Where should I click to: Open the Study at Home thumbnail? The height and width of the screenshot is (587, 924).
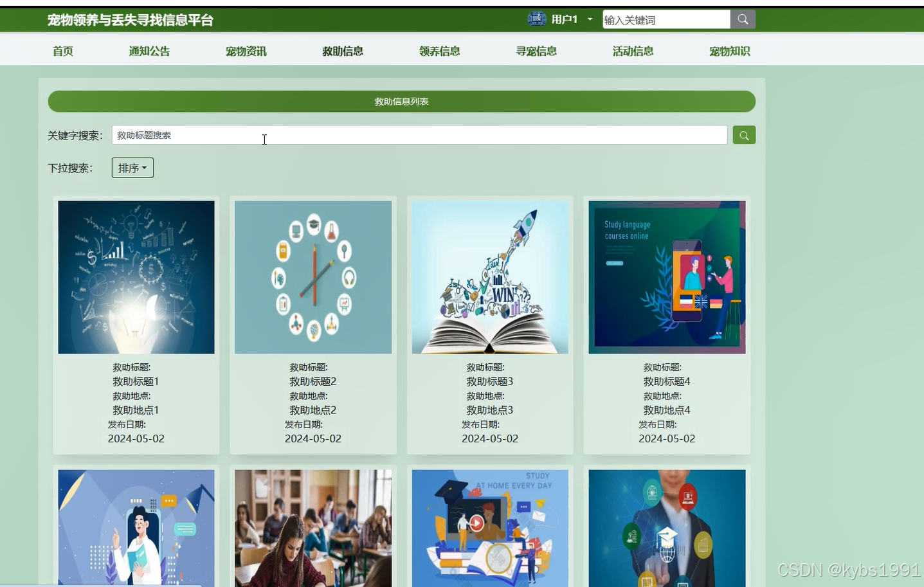490,527
